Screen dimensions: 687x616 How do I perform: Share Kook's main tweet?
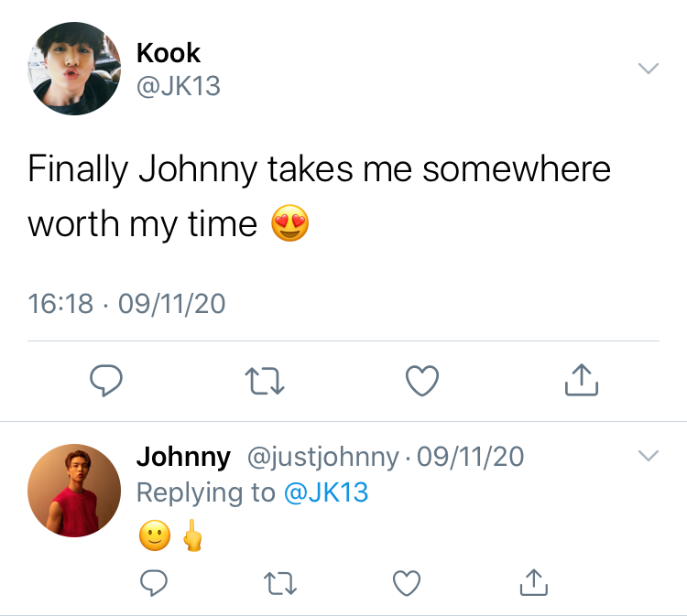pyautogui.click(x=582, y=380)
